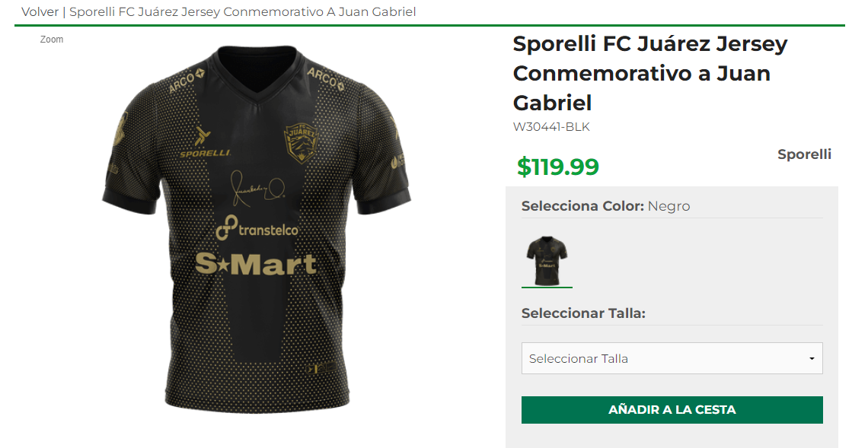Open the Sporelli brand link
Viewport: 868px width, 448px height.
(804, 154)
